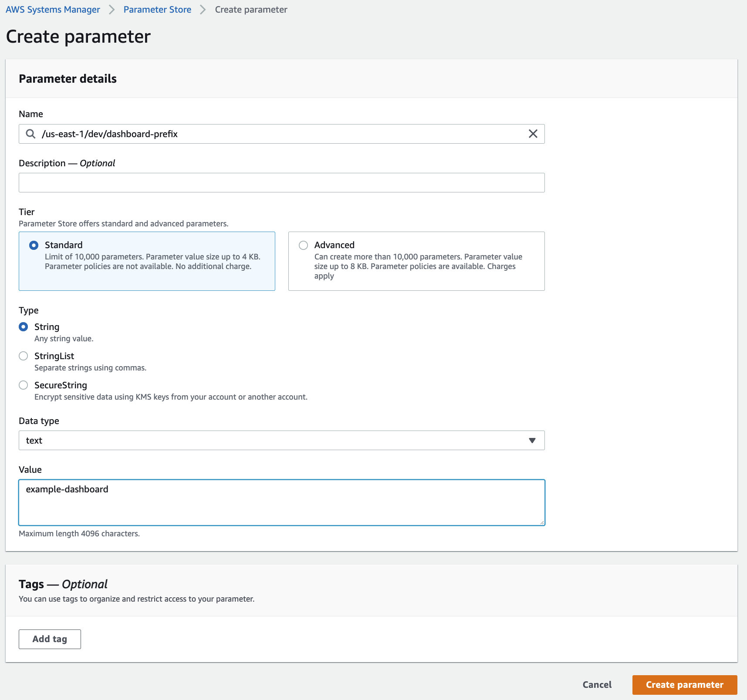Cancel parameter creation
747x700 pixels.
click(x=597, y=684)
